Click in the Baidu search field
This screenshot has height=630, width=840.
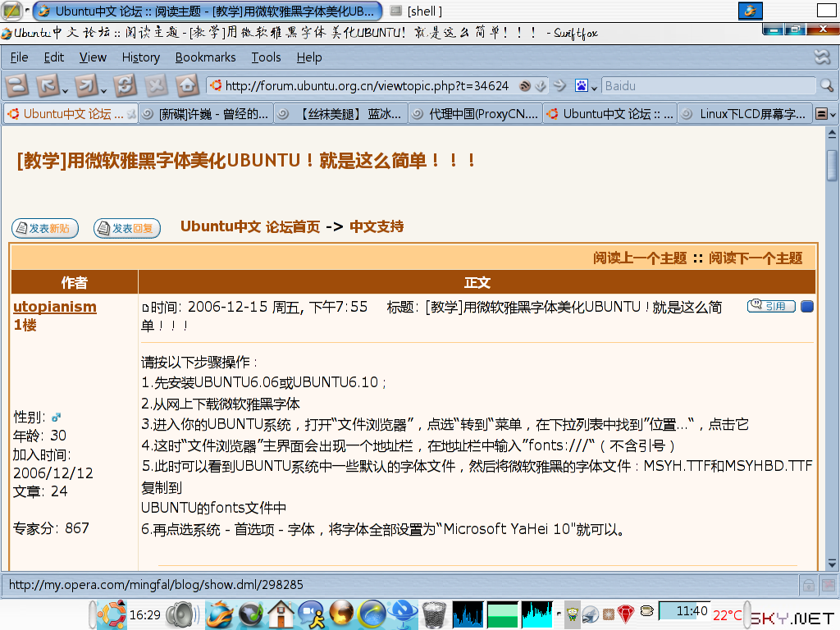click(708, 85)
